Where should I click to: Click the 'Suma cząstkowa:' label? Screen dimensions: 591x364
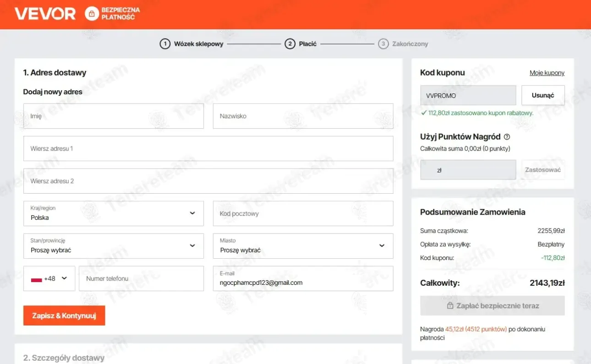pyautogui.click(x=444, y=231)
